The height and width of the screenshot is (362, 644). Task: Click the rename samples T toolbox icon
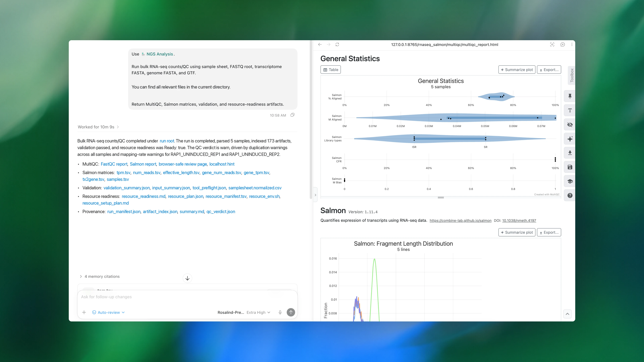[570, 110]
